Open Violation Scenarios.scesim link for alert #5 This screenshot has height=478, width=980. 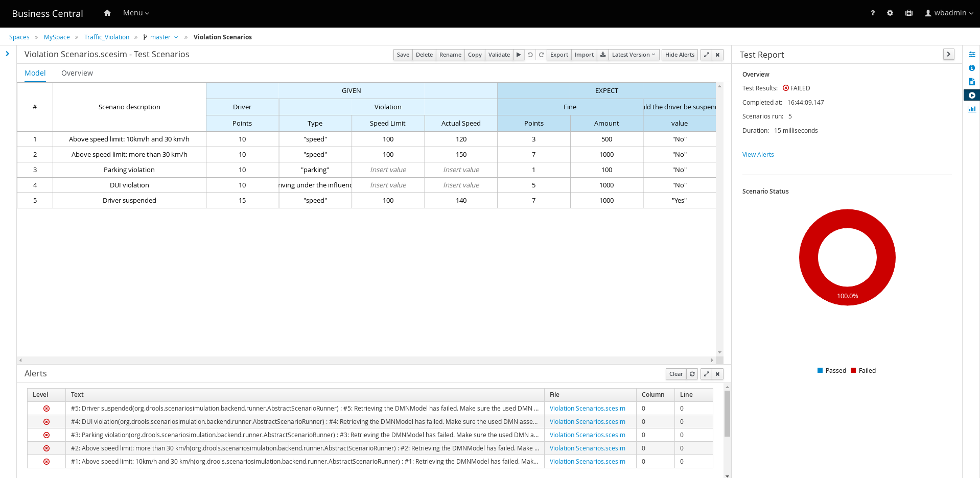(x=587, y=409)
